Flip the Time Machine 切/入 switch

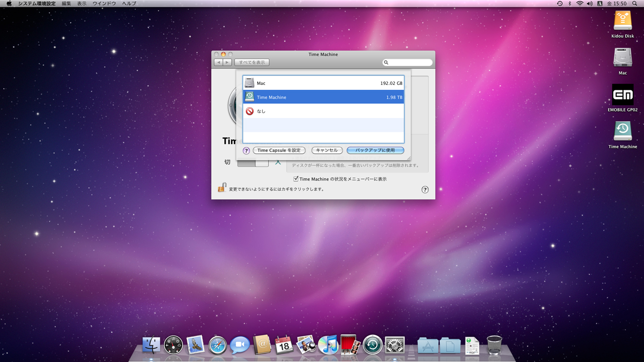[253, 162]
